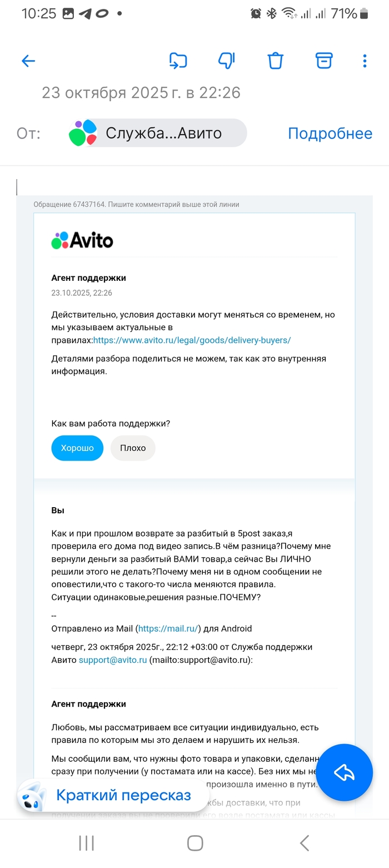The image size is (389, 868).
Task: Tap the Avito logo in email
Action: pyautogui.click(x=82, y=240)
